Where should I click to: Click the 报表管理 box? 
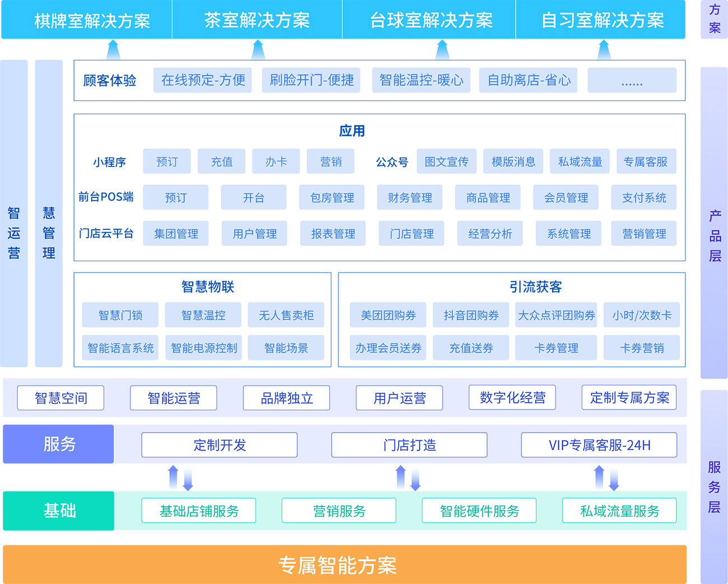pos(333,233)
